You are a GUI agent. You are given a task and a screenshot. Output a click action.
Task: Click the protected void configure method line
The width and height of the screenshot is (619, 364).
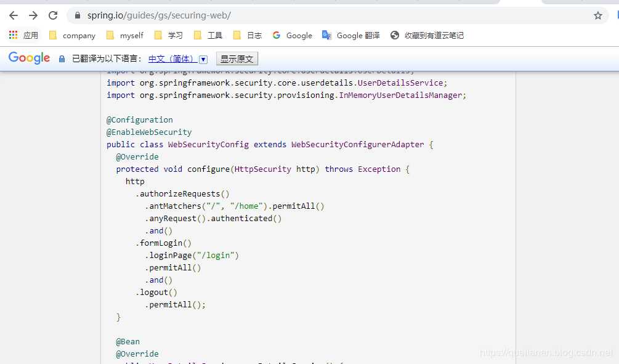click(x=262, y=169)
